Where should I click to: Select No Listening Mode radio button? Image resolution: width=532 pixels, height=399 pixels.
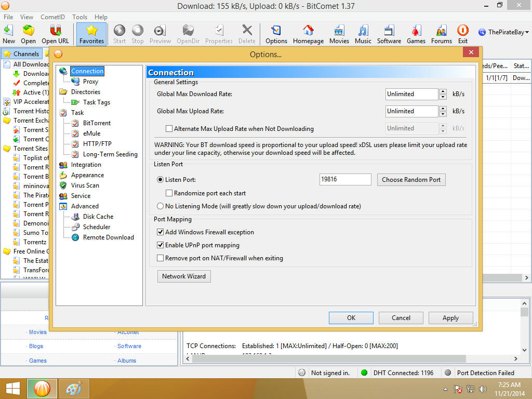point(160,206)
